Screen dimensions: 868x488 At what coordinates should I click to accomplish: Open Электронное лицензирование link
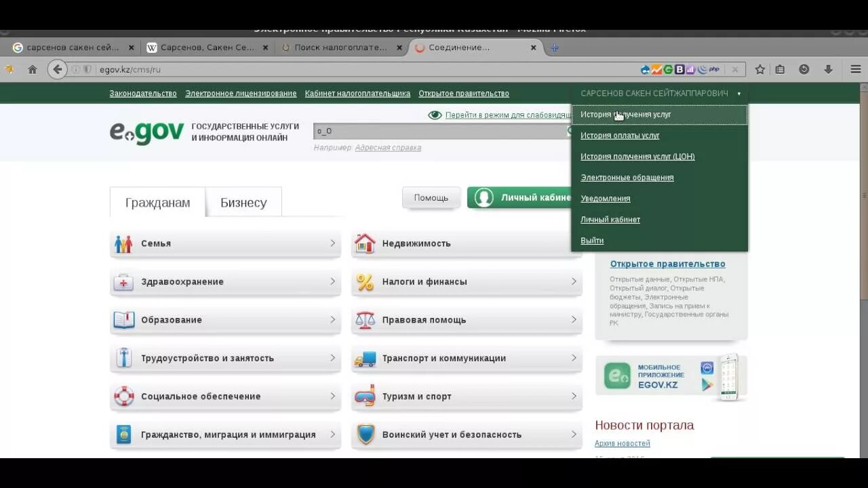click(x=241, y=94)
